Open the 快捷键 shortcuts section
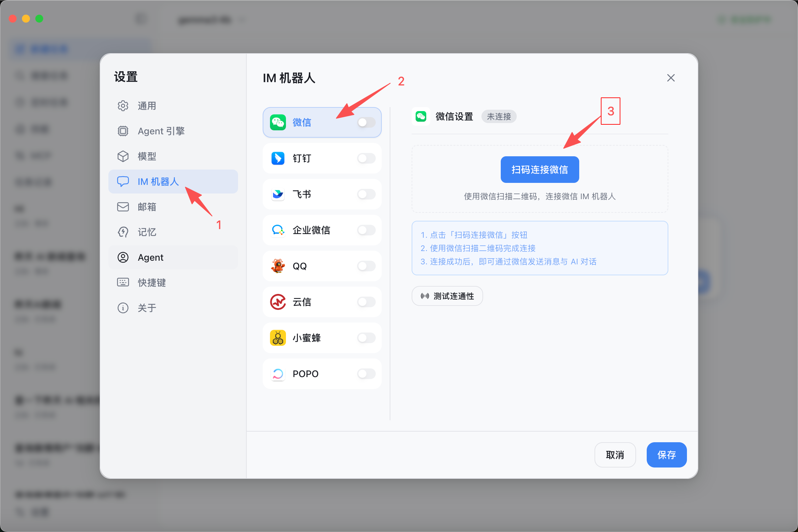 [x=173, y=282]
